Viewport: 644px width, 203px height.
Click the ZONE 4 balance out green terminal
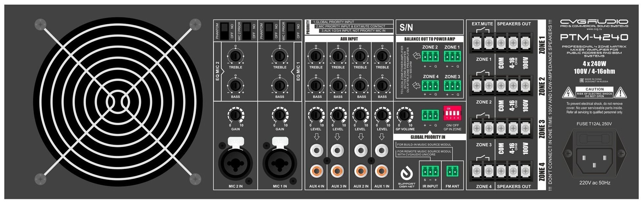(430, 86)
